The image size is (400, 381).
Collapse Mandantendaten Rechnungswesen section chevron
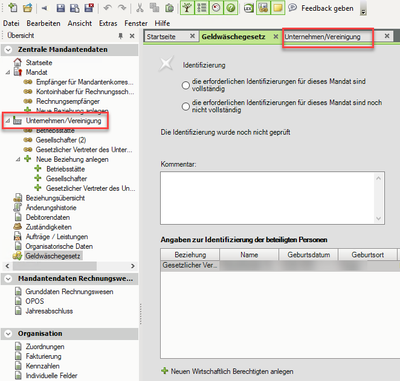point(8,279)
